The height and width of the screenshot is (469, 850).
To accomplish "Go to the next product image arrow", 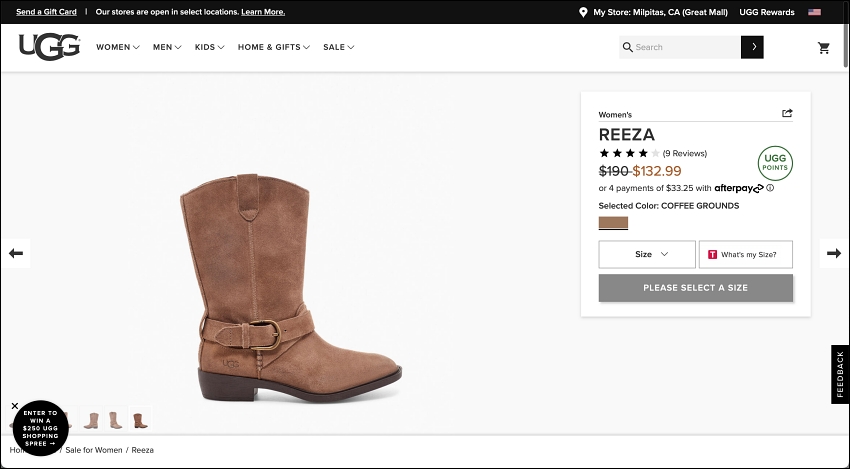I will pos(834,253).
